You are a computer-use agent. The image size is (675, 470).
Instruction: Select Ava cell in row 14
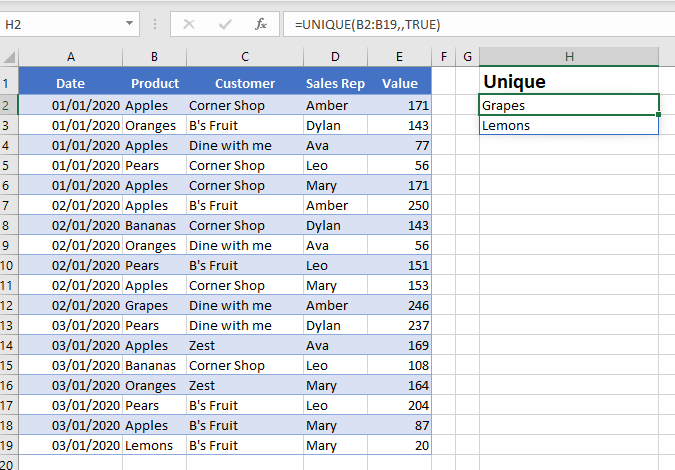coord(335,345)
